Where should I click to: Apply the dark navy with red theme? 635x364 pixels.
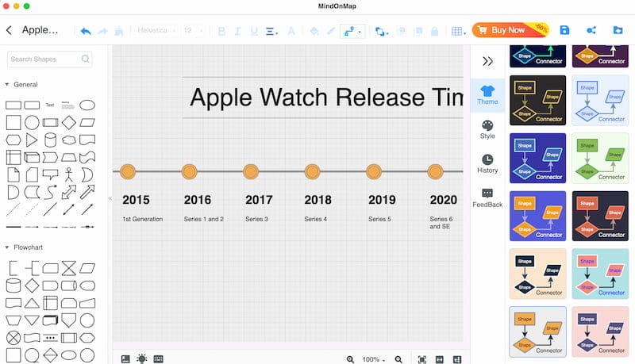click(x=600, y=216)
